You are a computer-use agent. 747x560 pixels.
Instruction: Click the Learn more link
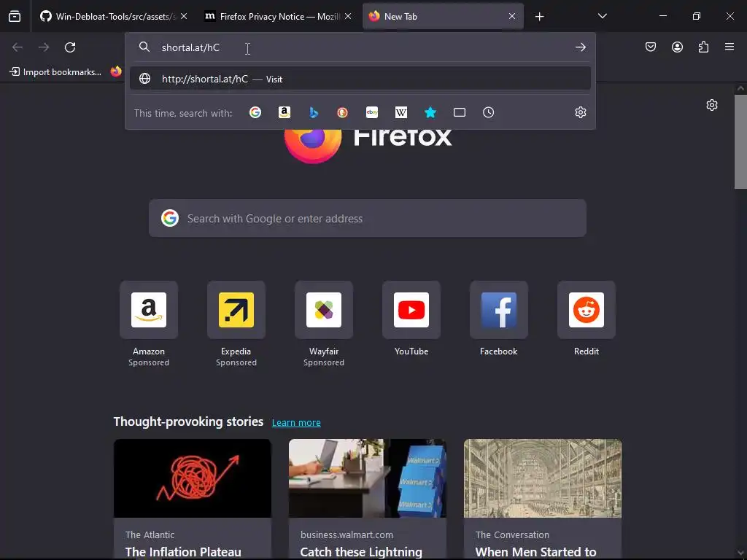click(x=296, y=422)
